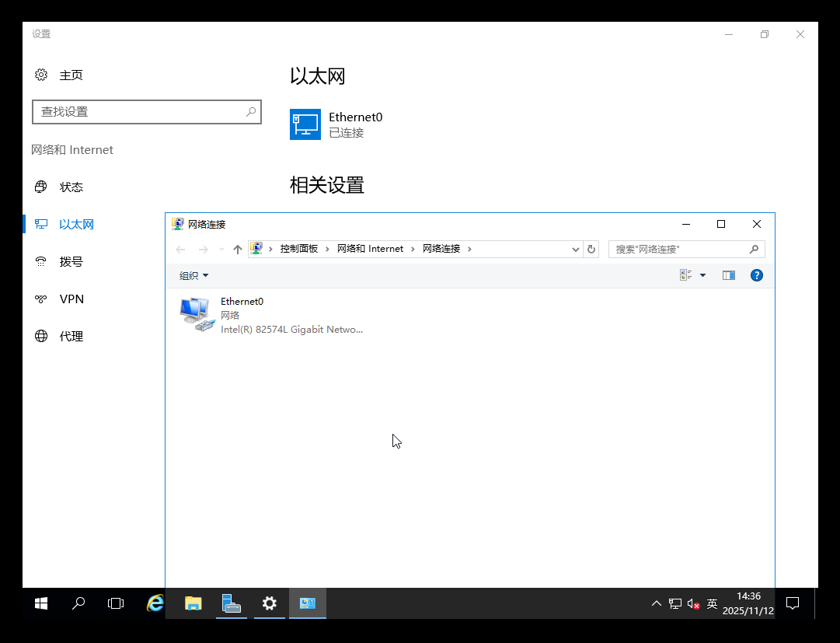The image size is (840, 643).
Task: Click the search magnifier in 查找设置 box
Action: (x=251, y=111)
